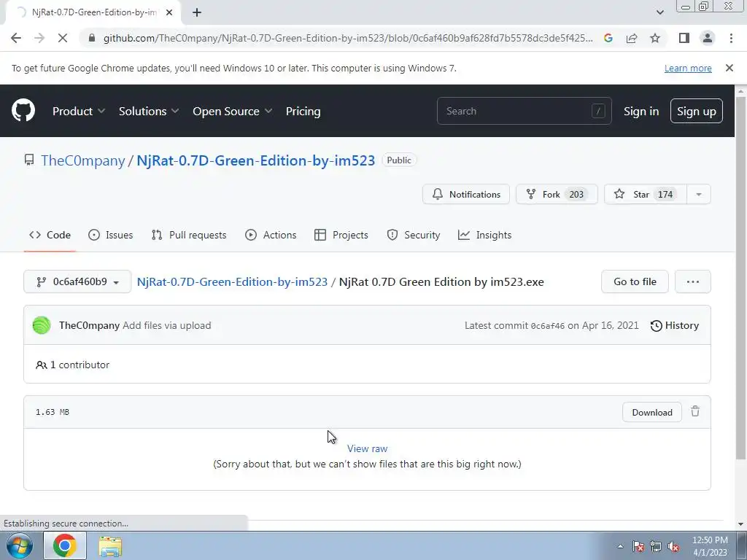Click the Sign in link

[x=640, y=111]
